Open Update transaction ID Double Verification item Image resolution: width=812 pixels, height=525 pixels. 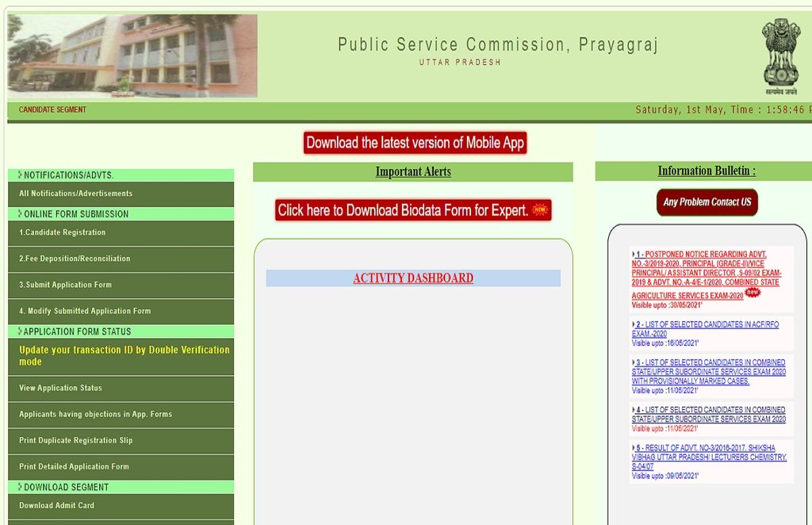121,357
